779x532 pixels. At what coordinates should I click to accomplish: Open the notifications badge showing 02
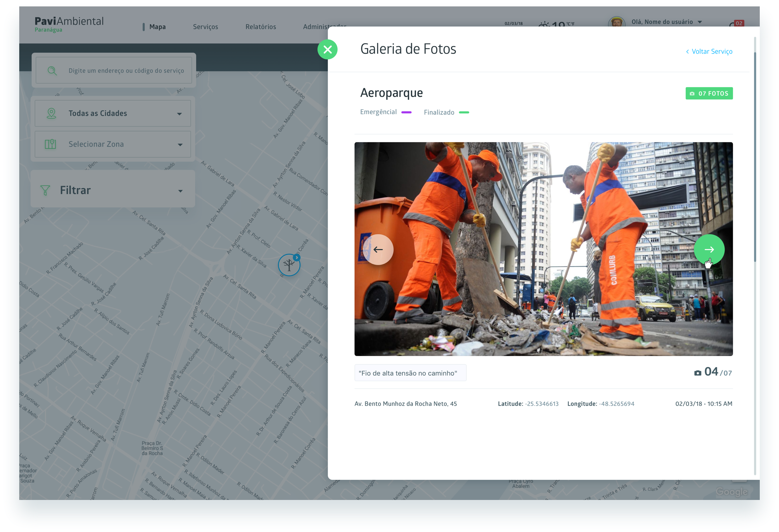738,23
